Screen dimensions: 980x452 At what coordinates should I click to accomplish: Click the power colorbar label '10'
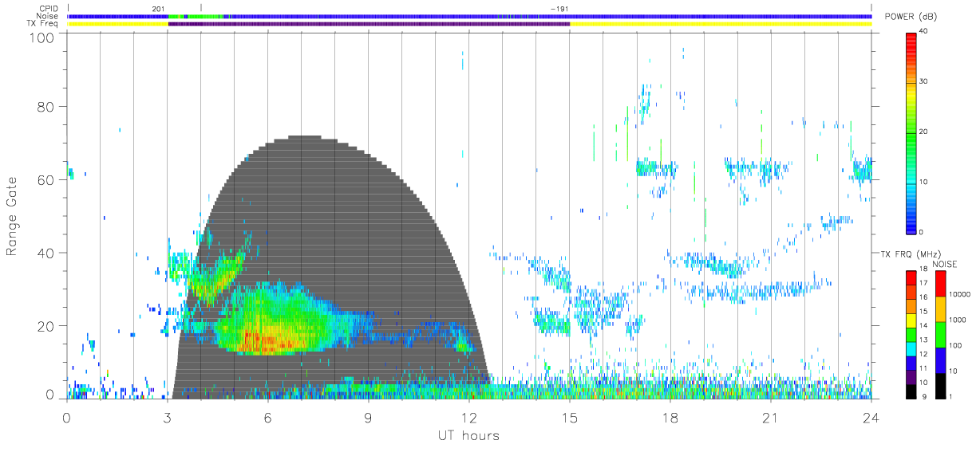[x=923, y=183]
